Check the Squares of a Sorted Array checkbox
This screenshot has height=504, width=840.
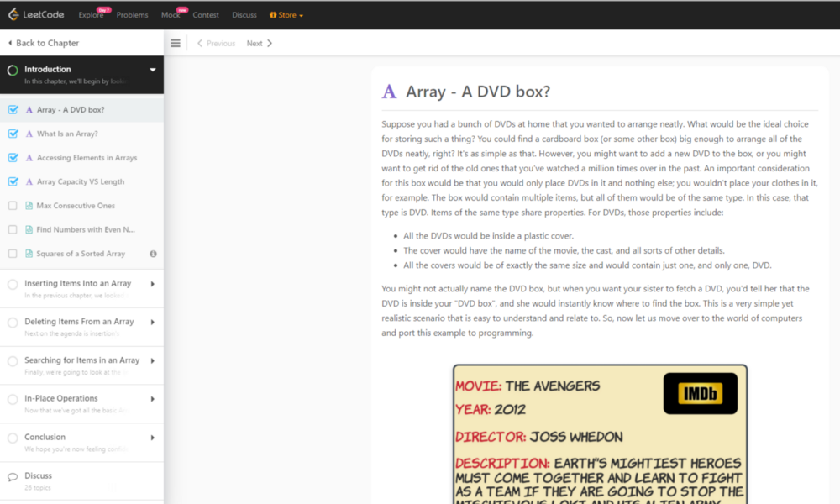coord(13,254)
